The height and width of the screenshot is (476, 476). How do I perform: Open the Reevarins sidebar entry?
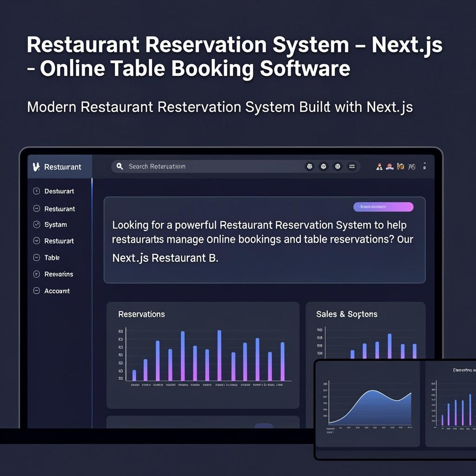pyautogui.click(x=59, y=274)
